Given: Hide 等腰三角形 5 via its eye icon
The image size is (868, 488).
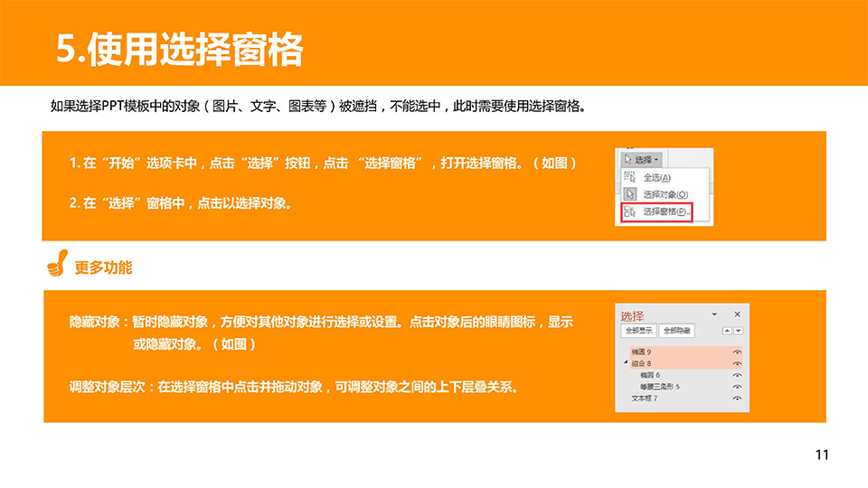Looking at the screenshot, I should (x=737, y=386).
